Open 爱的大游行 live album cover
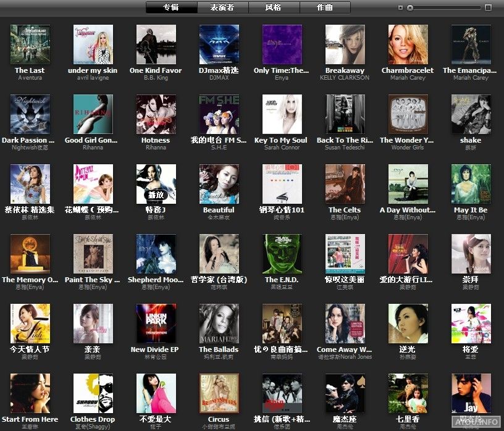This screenshot has height=431, width=504. (408, 254)
